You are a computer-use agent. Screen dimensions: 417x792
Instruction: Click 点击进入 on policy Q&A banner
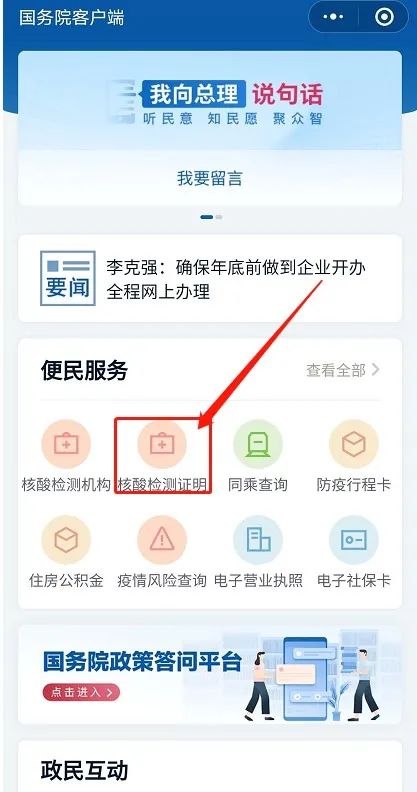(81, 692)
